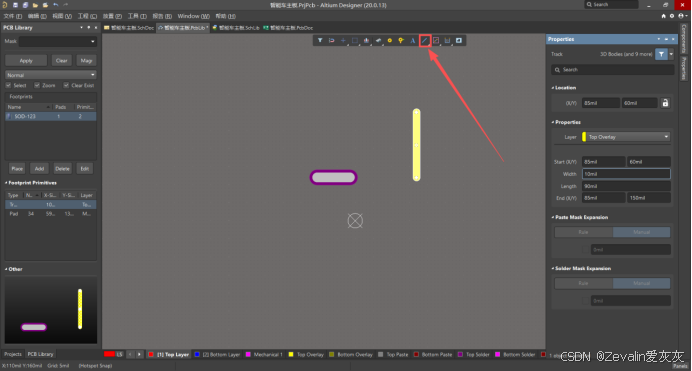
Task: Select the Place Via round yellow icon
Action: pyautogui.click(x=390, y=40)
